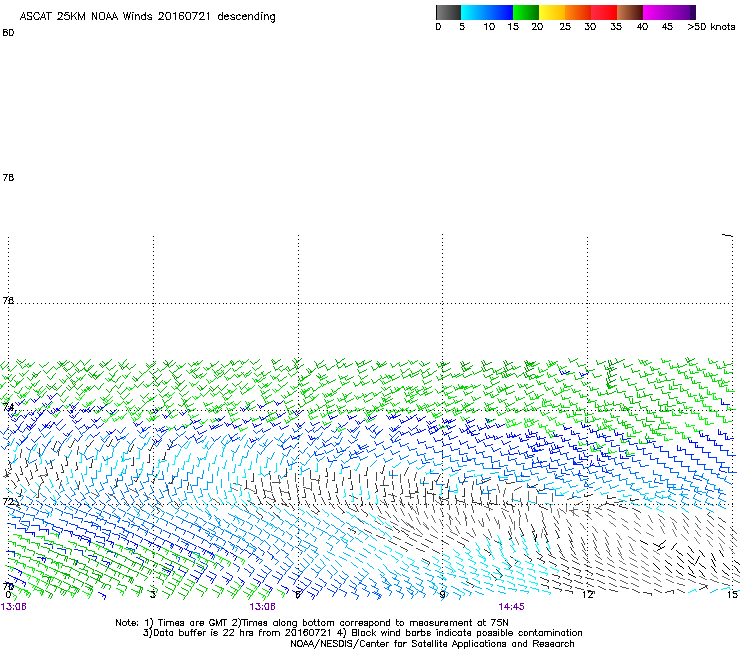Click the 80 latitude label on the left axis
Image resolution: width=740 pixels, height=650 pixels.
click(x=8, y=33)
